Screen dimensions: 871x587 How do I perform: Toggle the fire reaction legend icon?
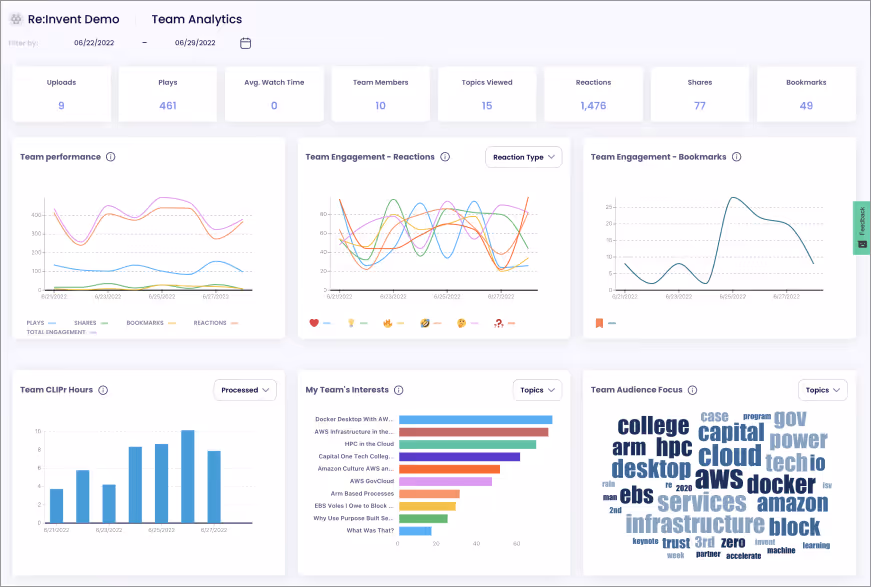[x=387, y=323]
